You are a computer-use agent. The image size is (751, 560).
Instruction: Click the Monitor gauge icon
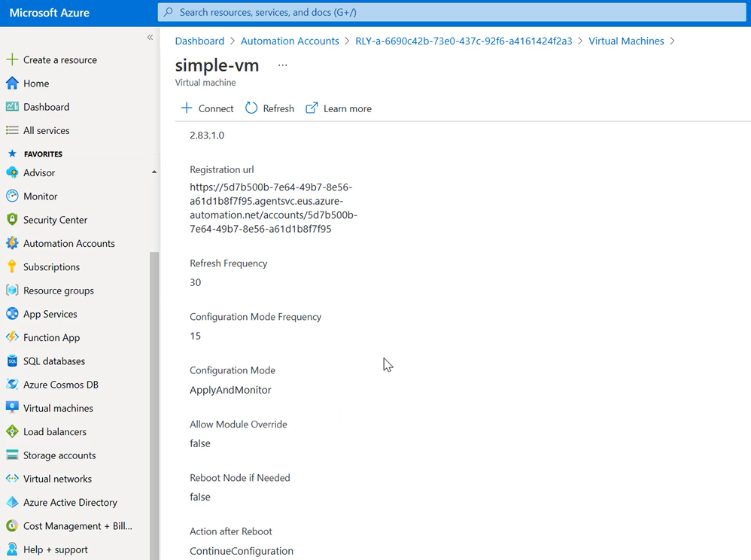12,196
